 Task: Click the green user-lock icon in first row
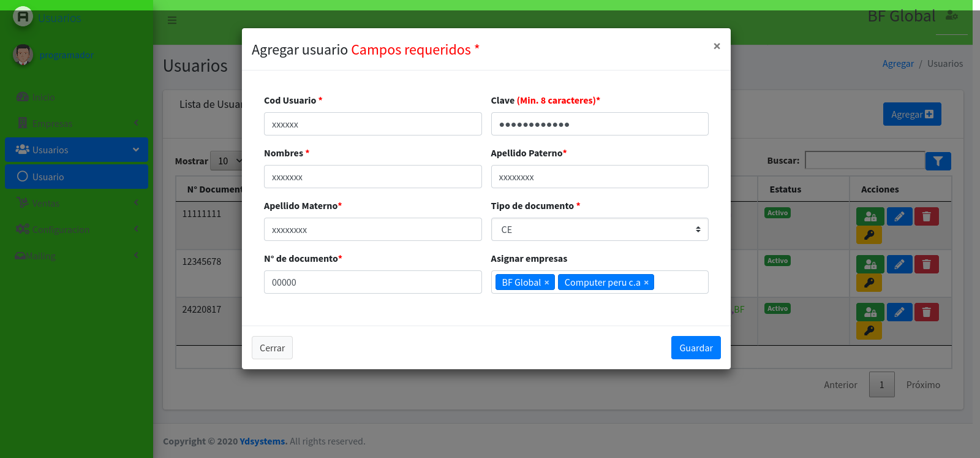[x=870, y=216]
